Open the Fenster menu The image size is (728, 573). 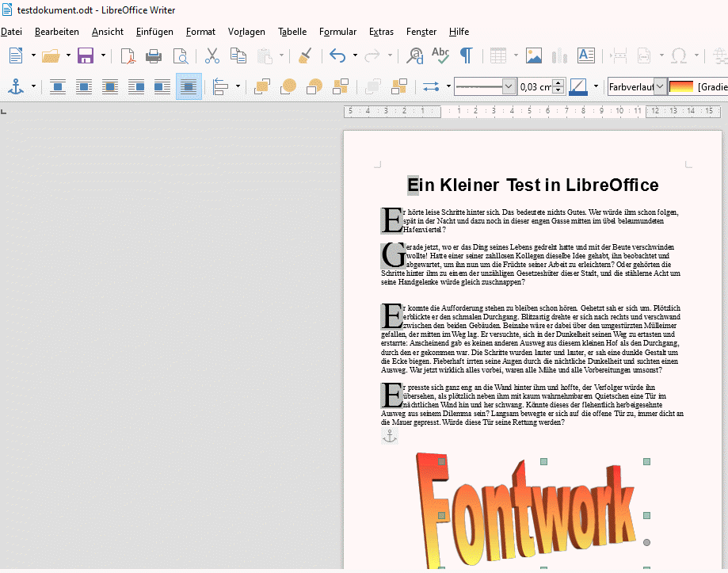pos(421,32)
